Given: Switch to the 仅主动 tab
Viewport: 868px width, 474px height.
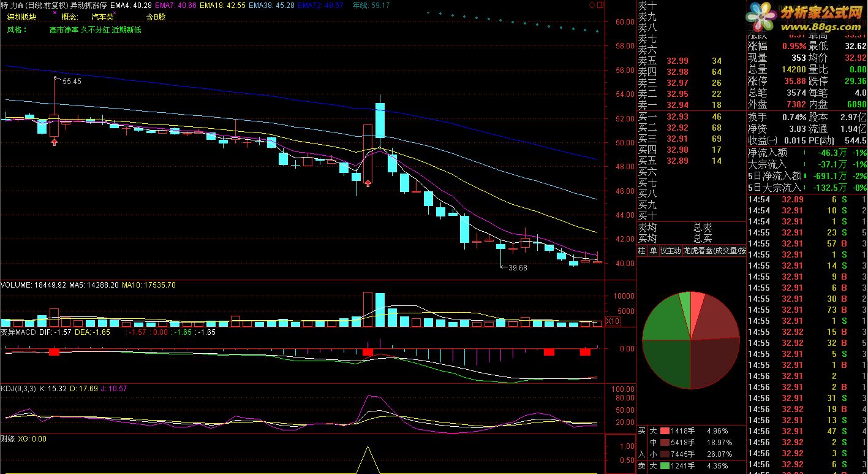Looking at the screenshot, I should [670, 251].
